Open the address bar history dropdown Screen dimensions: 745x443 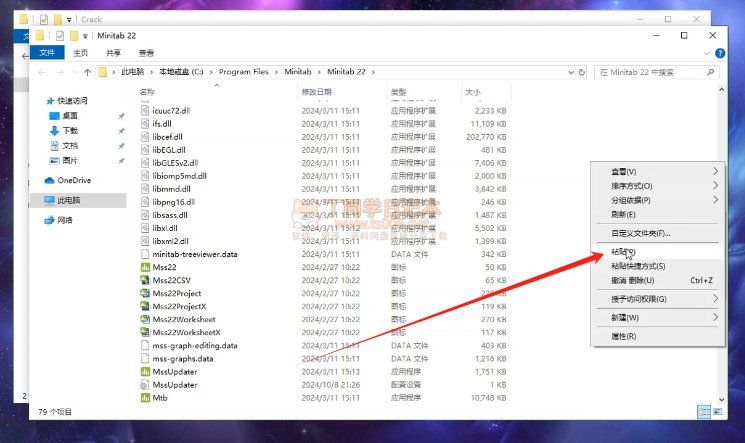(571, 72)
